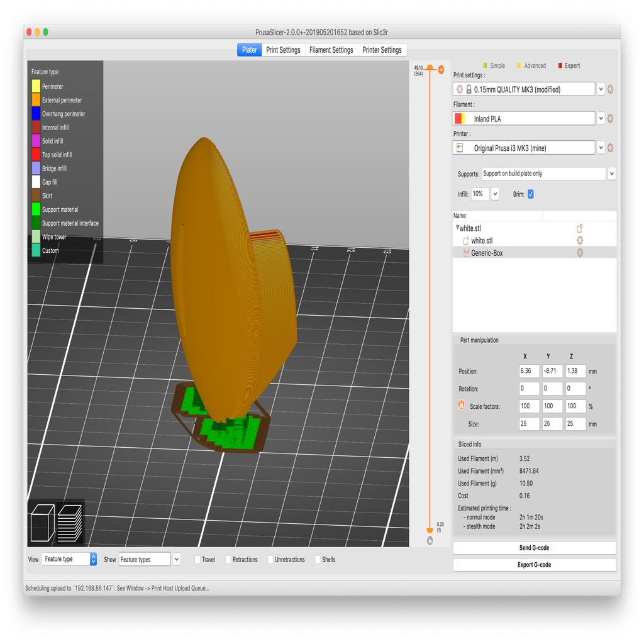Enable the Retractions checkbox
This screenshot has height=644, width=644.
point(228,559)
